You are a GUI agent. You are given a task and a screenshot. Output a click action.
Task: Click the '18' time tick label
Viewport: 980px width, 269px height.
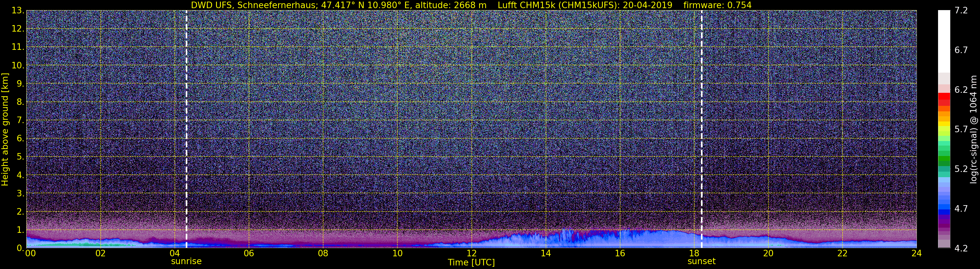coord(694,253)
